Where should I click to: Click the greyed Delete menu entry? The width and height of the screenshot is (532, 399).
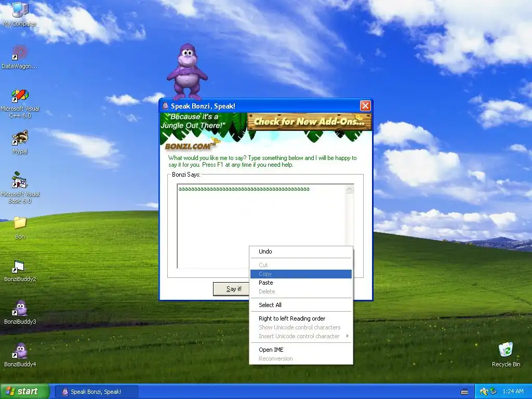[301, 291]
